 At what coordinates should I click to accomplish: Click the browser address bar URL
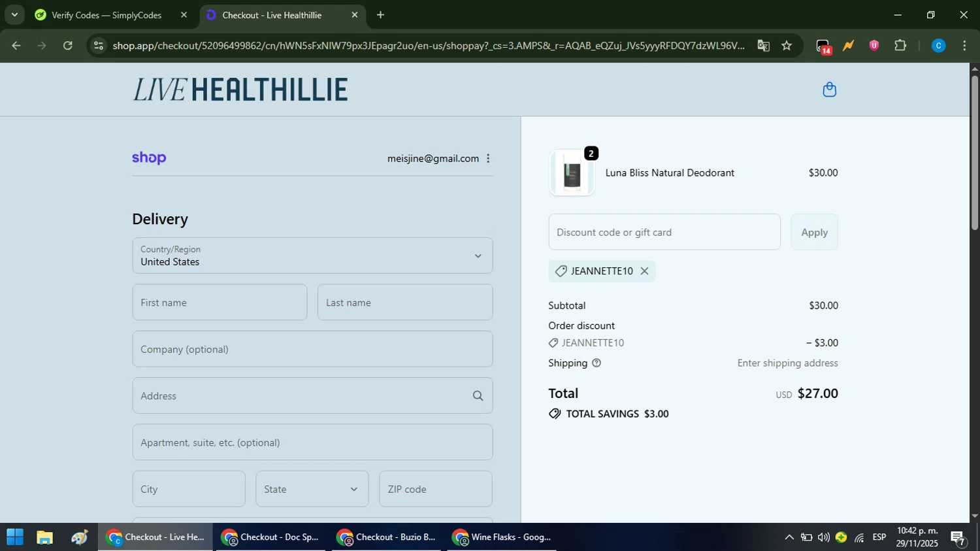point(428,46)
